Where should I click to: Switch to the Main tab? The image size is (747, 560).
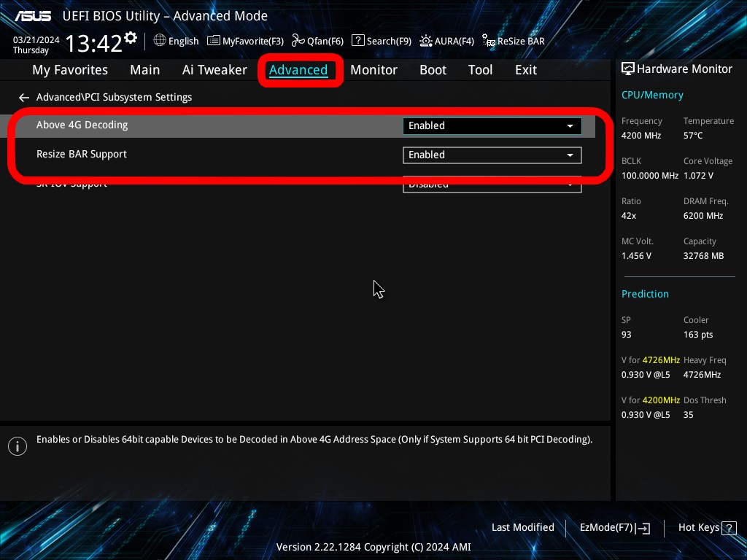145,70
